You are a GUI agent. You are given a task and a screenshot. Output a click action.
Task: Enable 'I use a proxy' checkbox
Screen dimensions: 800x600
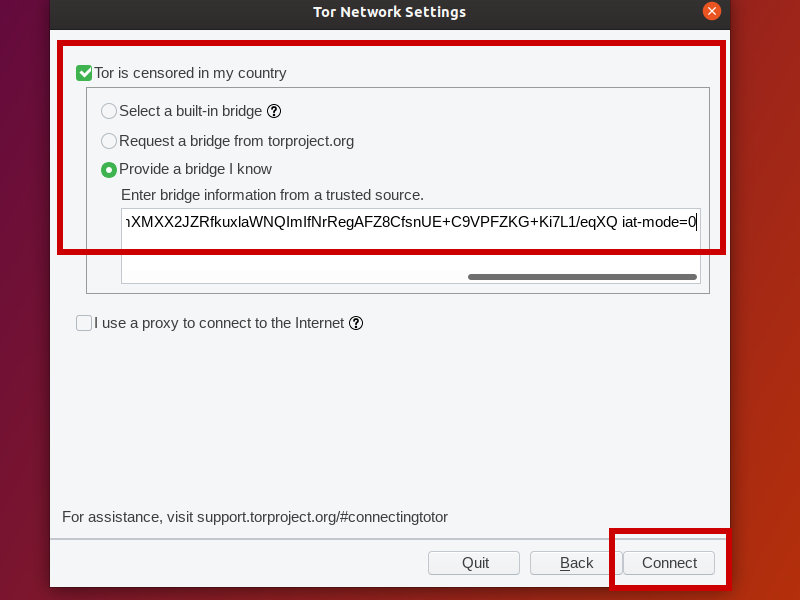point(84,323)
